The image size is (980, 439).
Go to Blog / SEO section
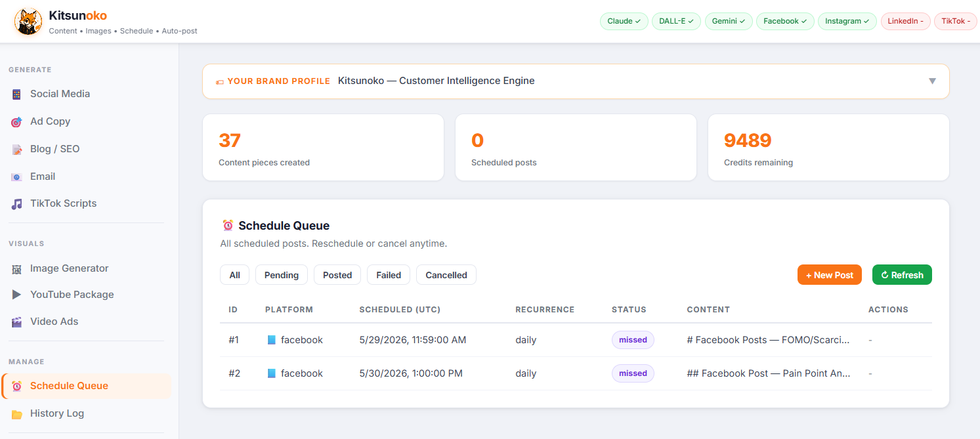click(x=86, y=149)
